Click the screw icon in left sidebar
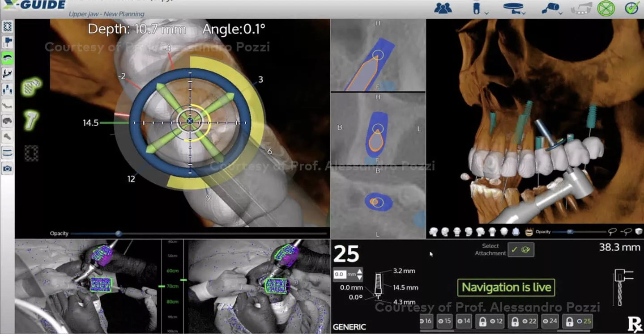The width and height of the screenshot is (644, 334). coord(8,136)
